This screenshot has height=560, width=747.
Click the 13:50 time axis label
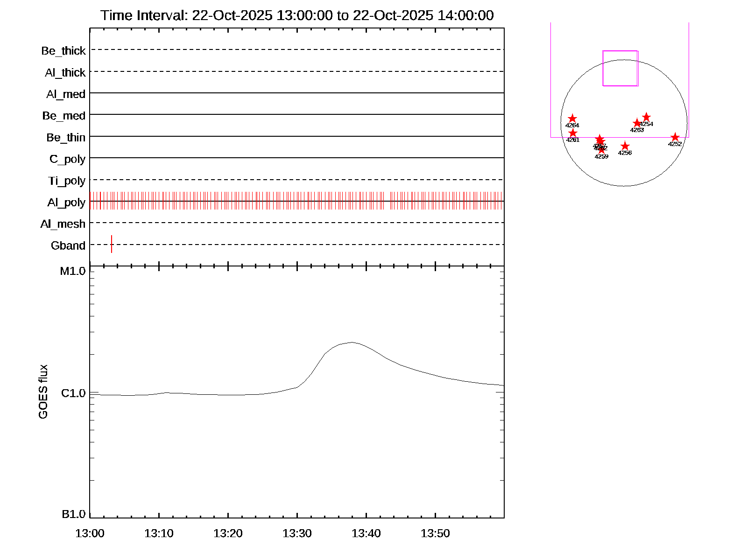pyautogui.click(x=435, y=533)
